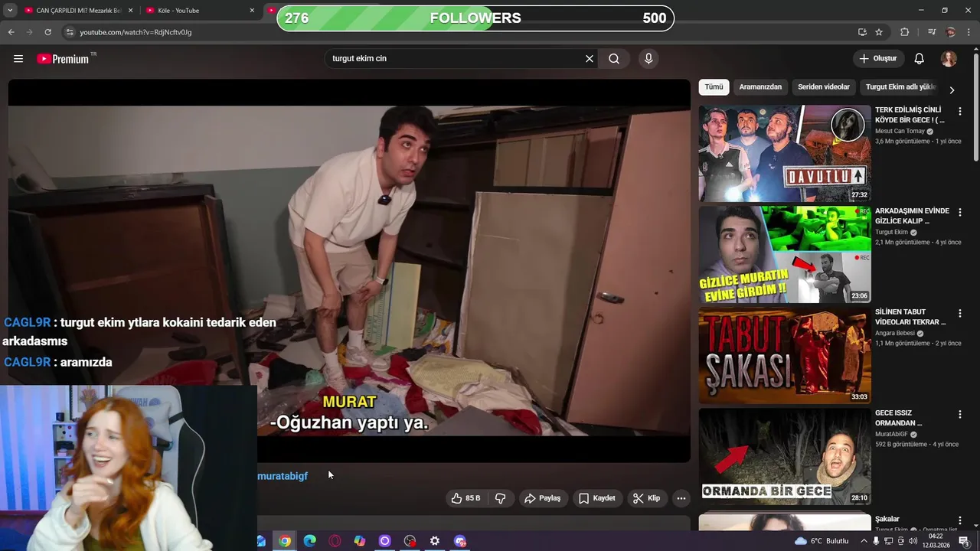Open the GİZLİCE MURATIN EVİNE GİRDİM thumbnail
Viewport: 980px width, 551px height.
click(x=784, y=254)
